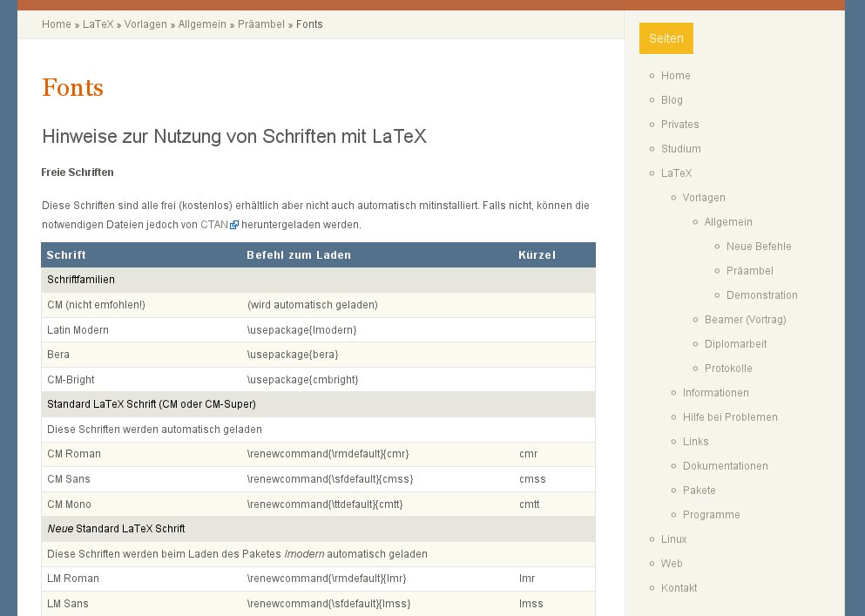Click the Latin Modern table row
Screen dimensions: 865x616
[318, 330]
